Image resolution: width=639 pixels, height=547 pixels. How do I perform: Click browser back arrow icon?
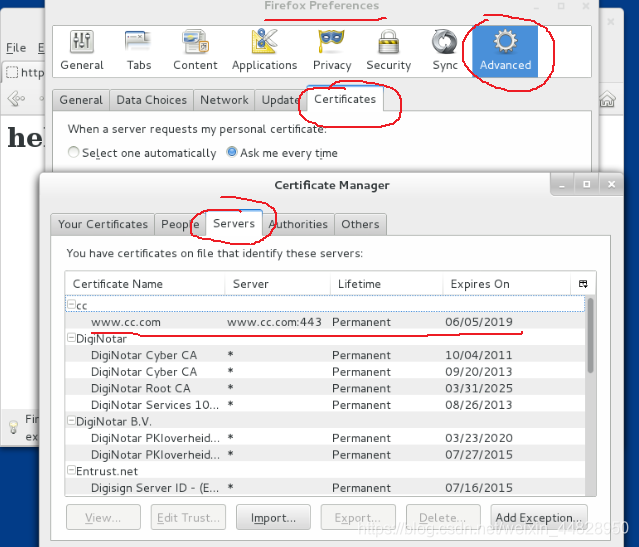[x=16, y=98]
